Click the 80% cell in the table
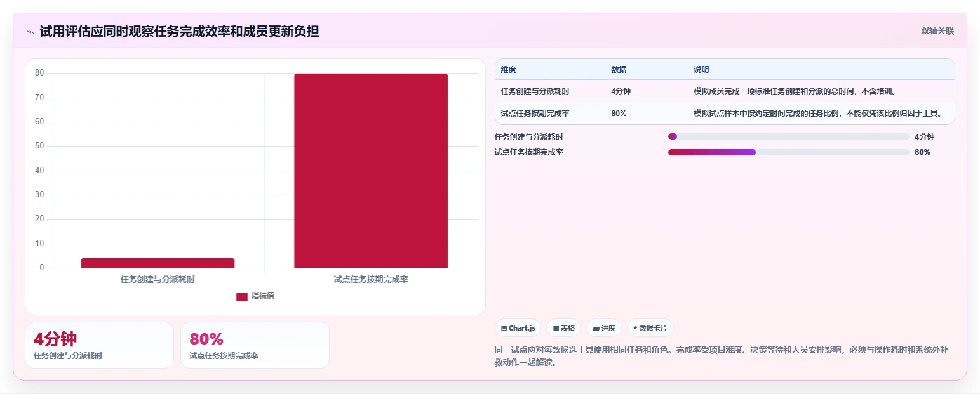Image resolution: width=980 pixels, height=394 pixels. click(x=619, y=114)
